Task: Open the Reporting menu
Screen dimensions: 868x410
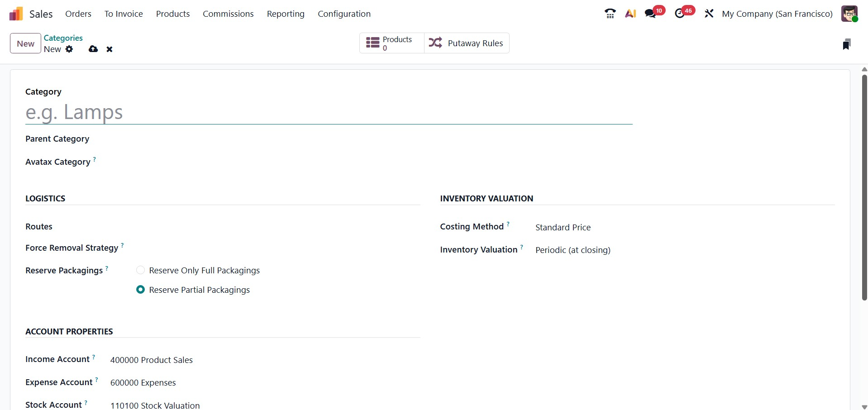Action: [286, 14]
